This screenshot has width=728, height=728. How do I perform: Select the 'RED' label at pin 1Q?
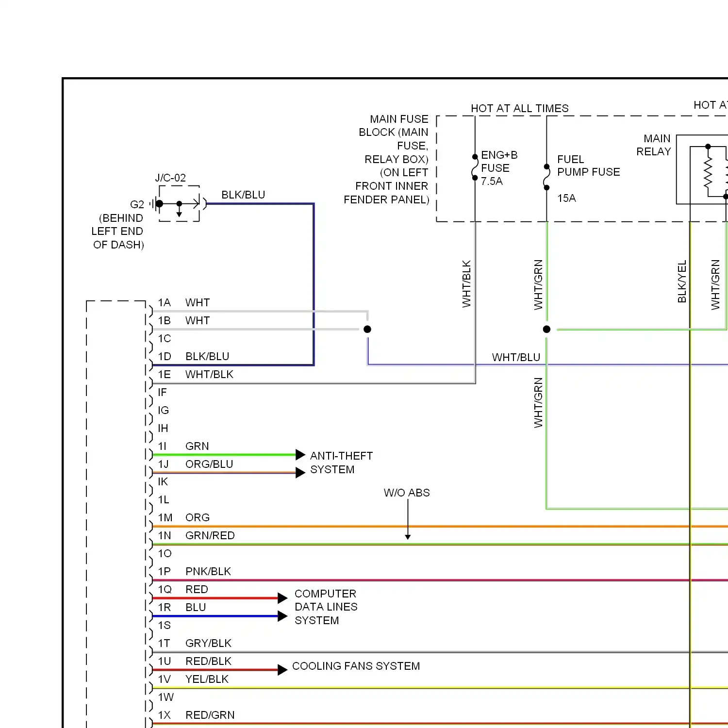[197, 590]
